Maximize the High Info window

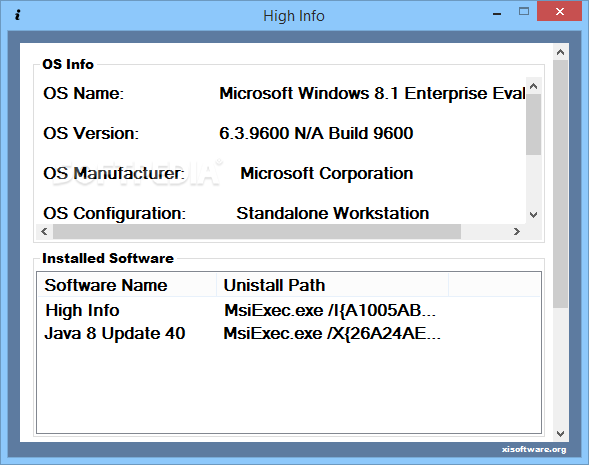tap(524, 12)
